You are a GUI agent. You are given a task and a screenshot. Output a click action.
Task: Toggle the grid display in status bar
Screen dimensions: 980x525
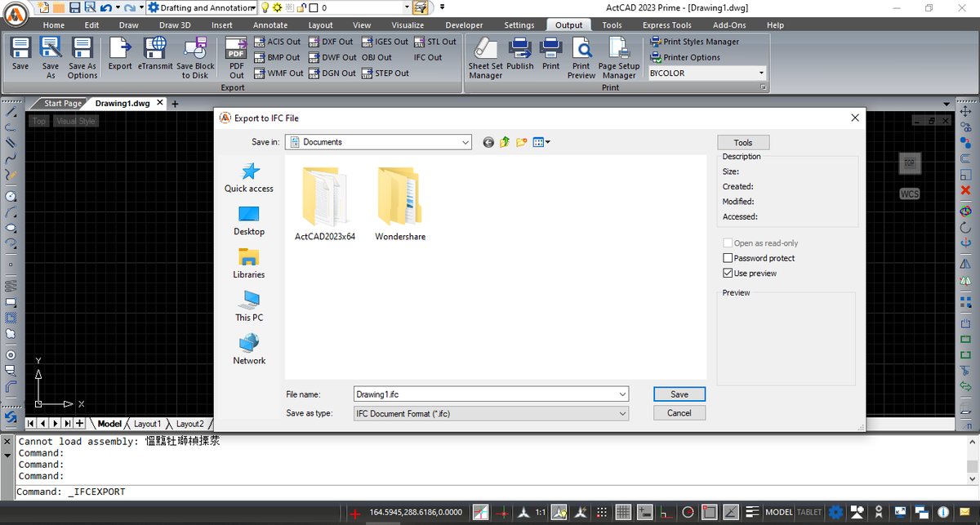623,512
